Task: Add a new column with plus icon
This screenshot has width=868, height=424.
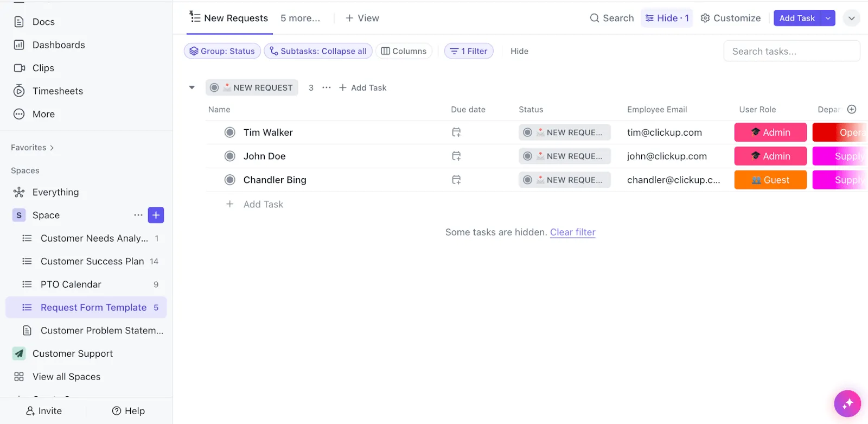Action: pos(852,109)
